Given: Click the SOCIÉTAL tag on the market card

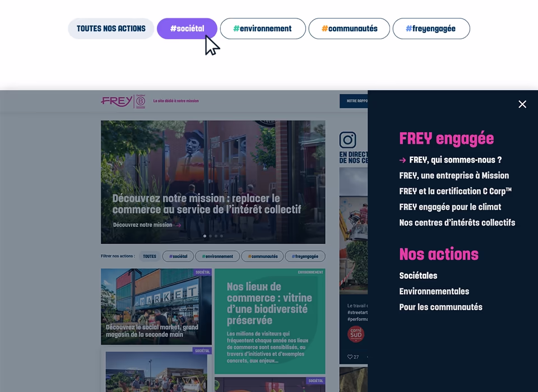Looking at the screenshot, I should pos(202,272).
